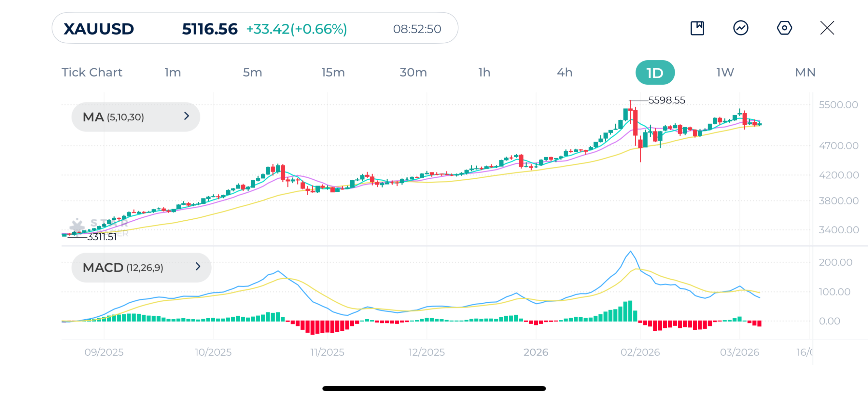Click the 5598.55 high price marker

666,100
